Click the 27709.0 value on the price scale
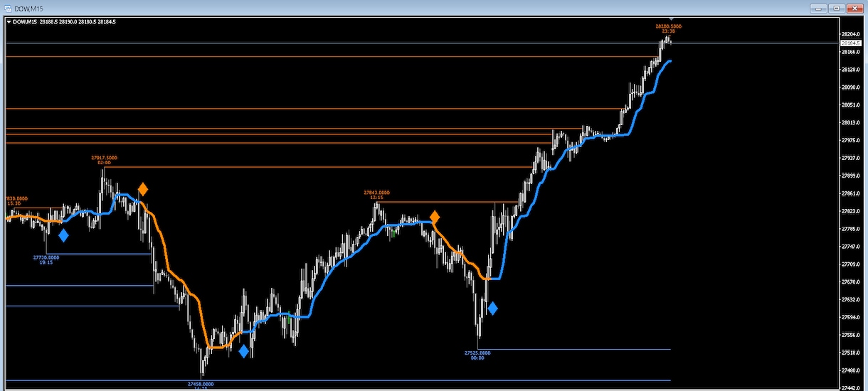 pos(850,264)
